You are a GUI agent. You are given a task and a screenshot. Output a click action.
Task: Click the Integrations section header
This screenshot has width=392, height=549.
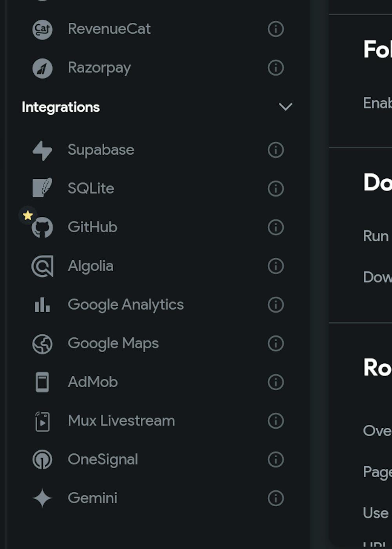click(61, 107)
